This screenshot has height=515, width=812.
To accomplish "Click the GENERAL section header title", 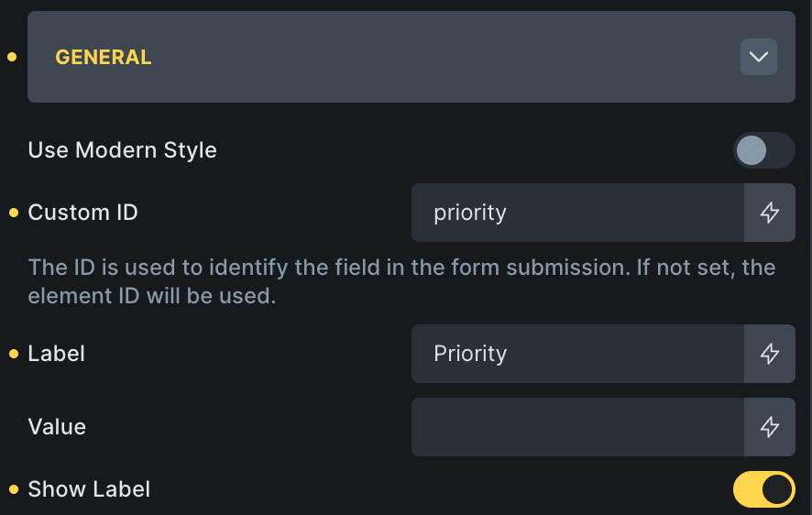I will pos(104,57).
